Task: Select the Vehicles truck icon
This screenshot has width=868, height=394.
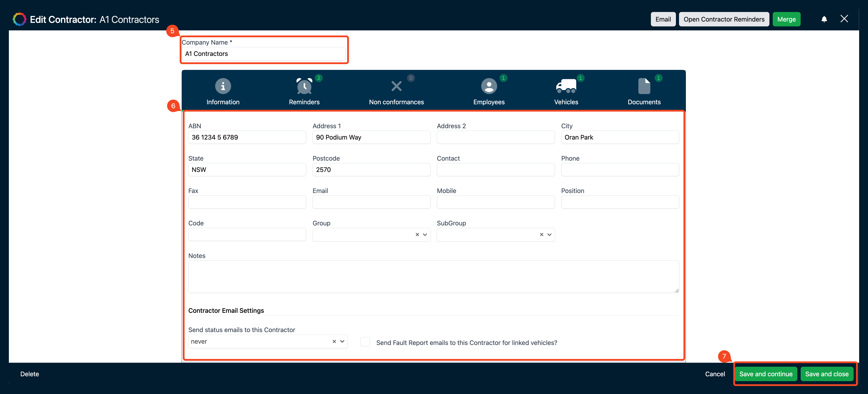Action: [x=566, y=86]
